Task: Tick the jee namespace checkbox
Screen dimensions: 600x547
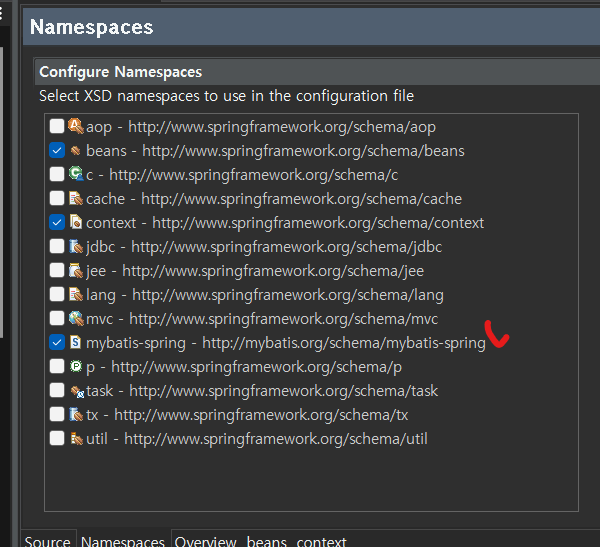Action: (57, 270)
